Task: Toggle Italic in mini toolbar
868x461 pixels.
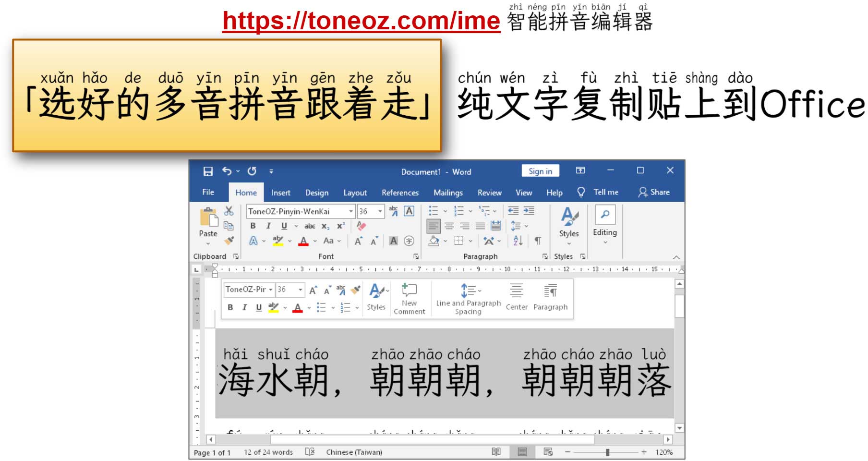Action: click(244, 307)
